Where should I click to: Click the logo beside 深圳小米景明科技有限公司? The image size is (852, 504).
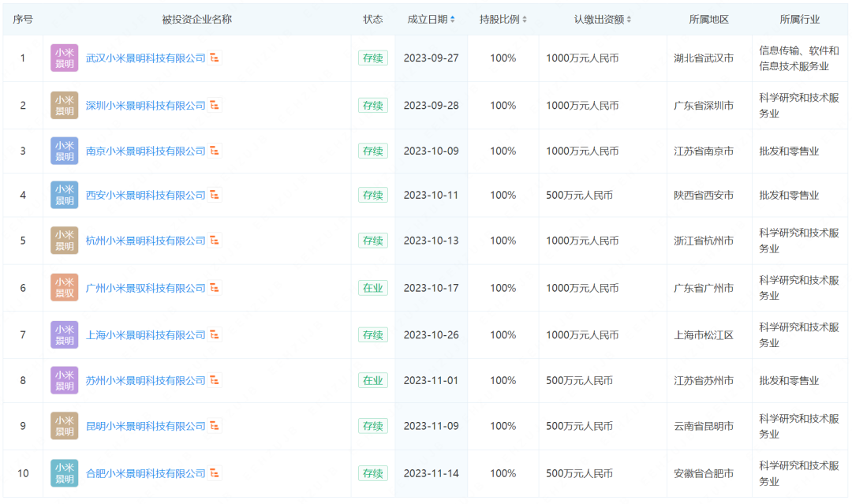(64, 106)
